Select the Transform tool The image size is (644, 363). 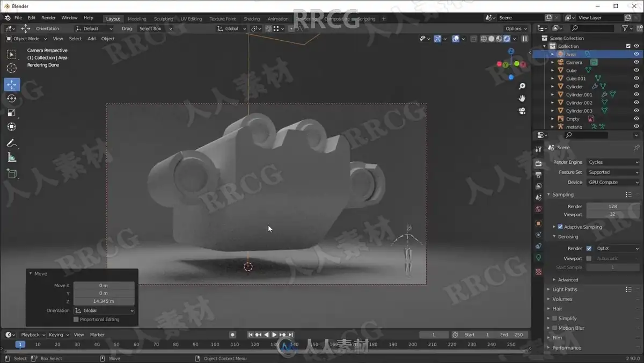[x=12, y=127]
